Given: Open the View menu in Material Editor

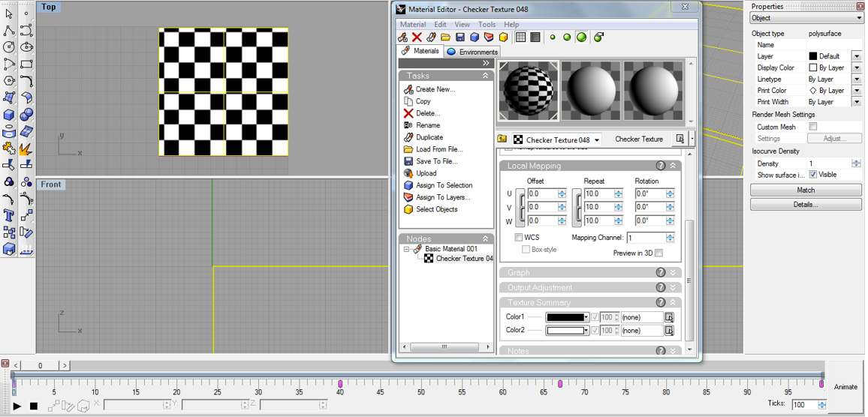Looking at the screenshot, I should click(463, 24).
